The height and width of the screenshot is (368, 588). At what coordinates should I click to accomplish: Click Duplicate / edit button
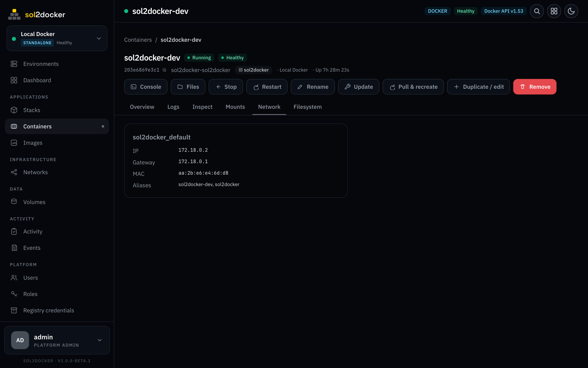pos(478,87)
